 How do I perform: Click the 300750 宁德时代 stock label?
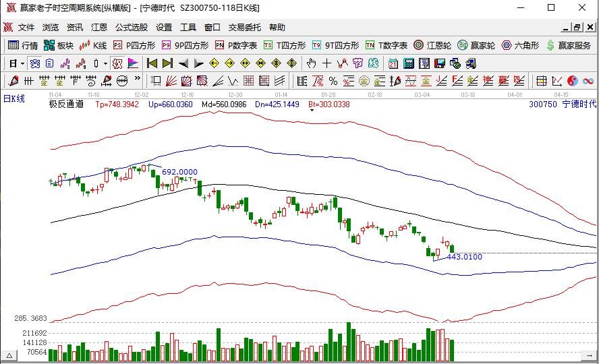tap(563, 104)
